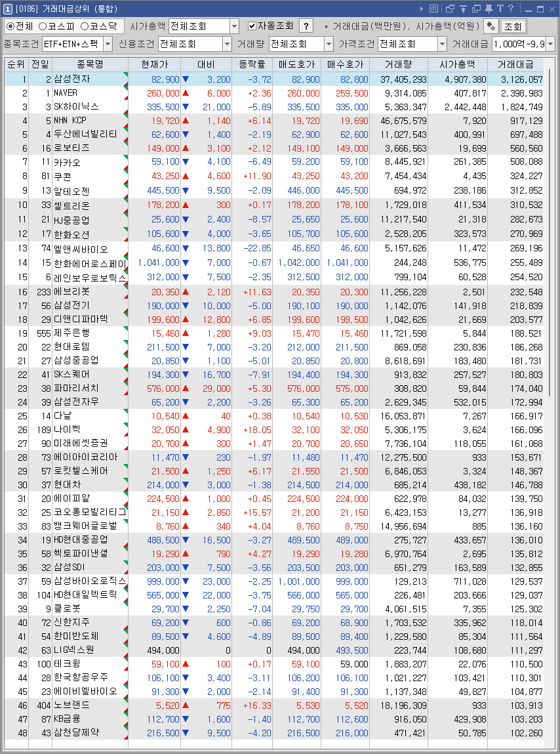Select stock name 카카오

[68, 163]
